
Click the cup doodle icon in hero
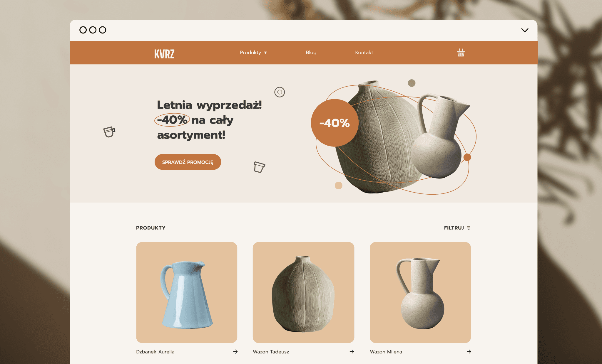click(109, 132)
